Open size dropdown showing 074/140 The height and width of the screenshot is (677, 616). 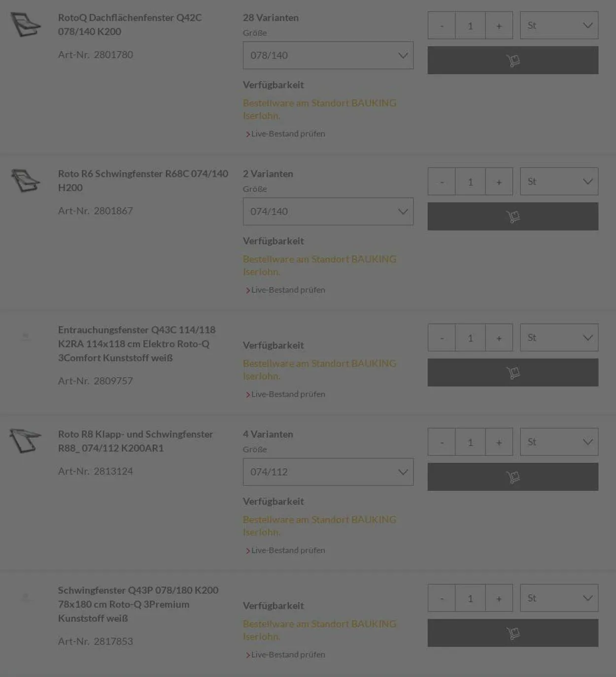tap(328, 211)
